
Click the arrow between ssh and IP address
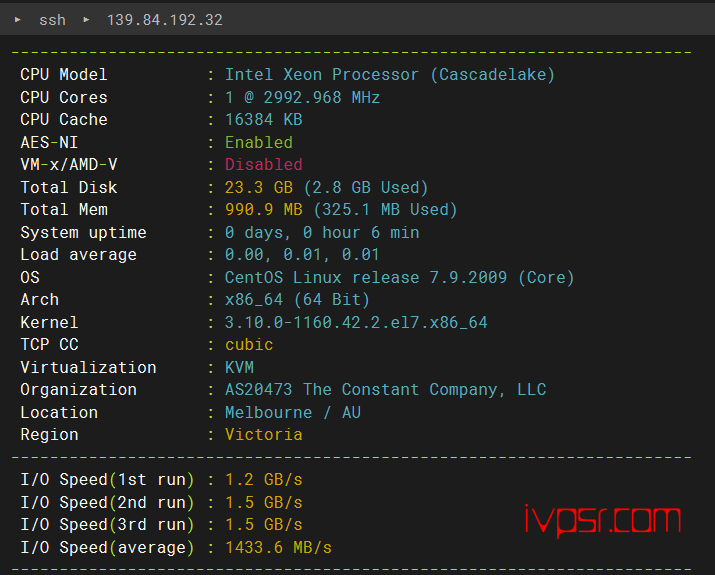coord(86,20)
